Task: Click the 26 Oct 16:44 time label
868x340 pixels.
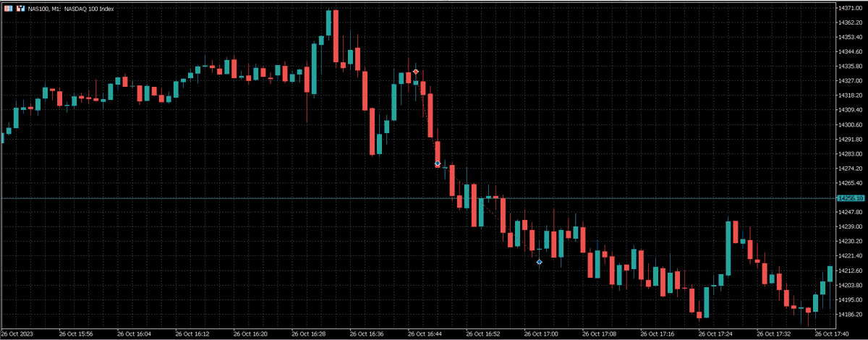Action: [x=425, y=334]
